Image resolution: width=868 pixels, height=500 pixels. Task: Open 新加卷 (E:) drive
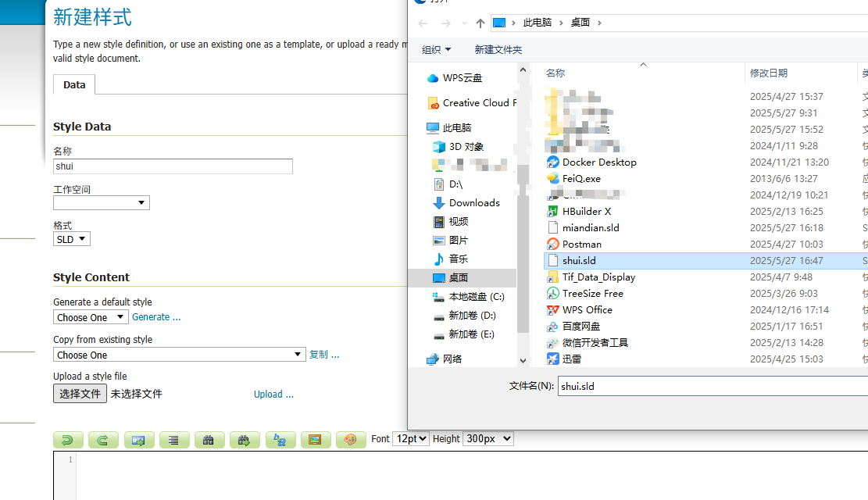463,334
